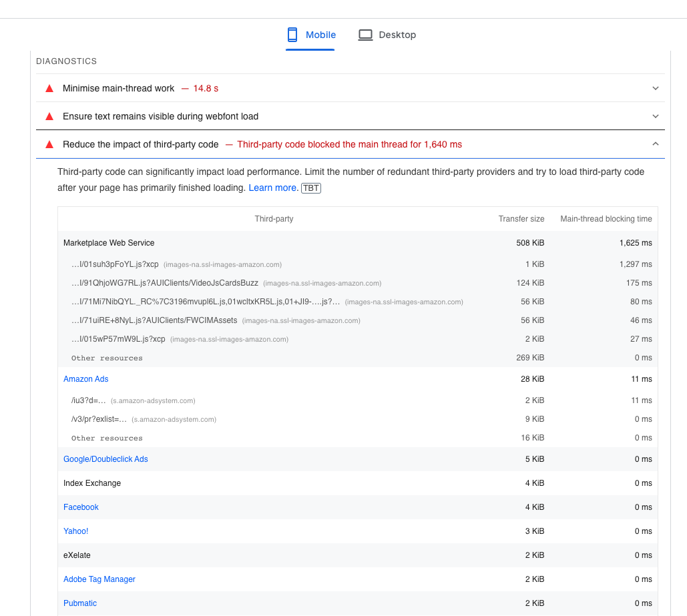Open the Amazon Ads link
The height and width of the screenshot is (616, 687).
[x=86, y=379]
